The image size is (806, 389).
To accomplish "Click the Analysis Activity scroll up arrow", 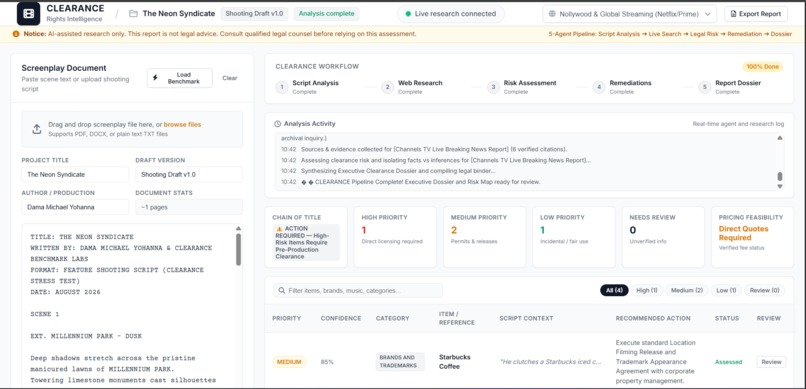I will (x=780, y=138).
